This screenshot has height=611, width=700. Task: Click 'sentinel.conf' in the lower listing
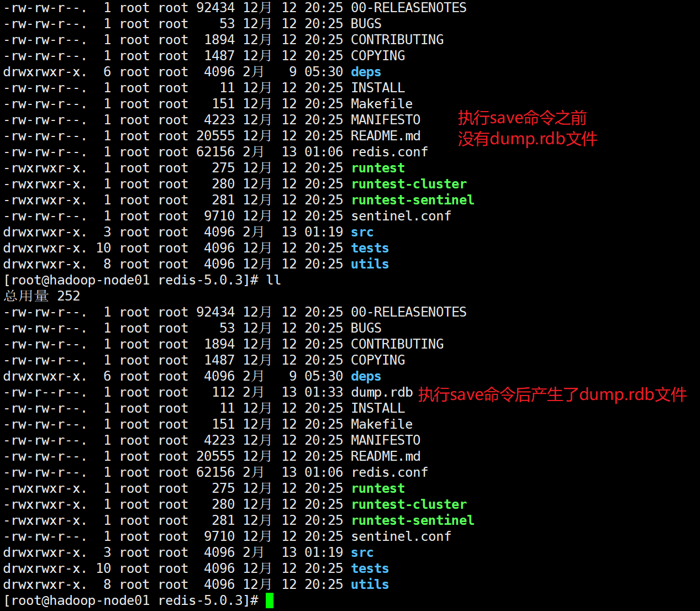[x=401, y=536]
